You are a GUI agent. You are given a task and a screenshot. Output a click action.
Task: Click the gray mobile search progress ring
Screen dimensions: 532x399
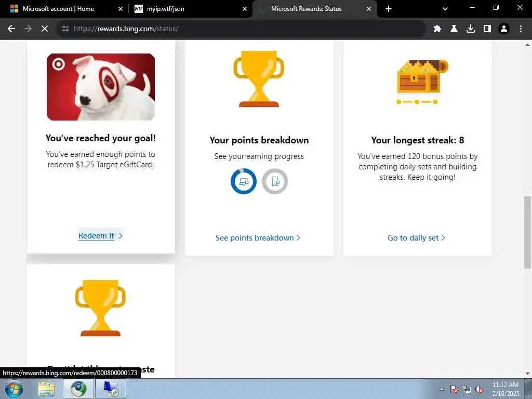pos(275,181)
